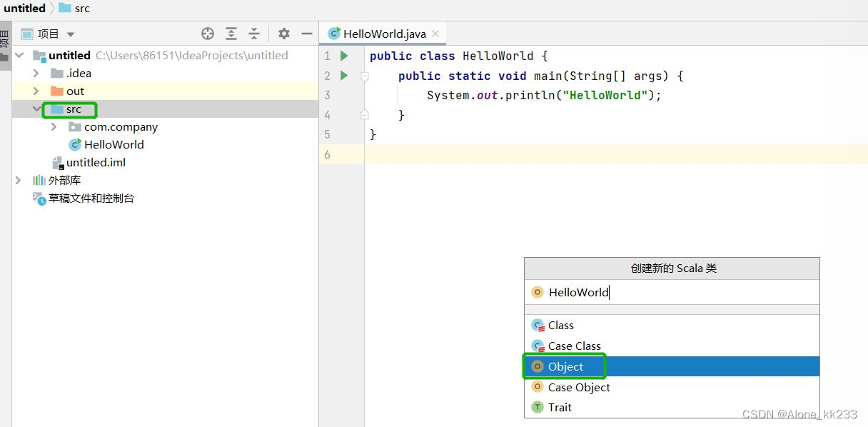The image size is (868, 427).
Task: Click the expand-all icon in the project toolbar
Action: [x=231, y=33]
